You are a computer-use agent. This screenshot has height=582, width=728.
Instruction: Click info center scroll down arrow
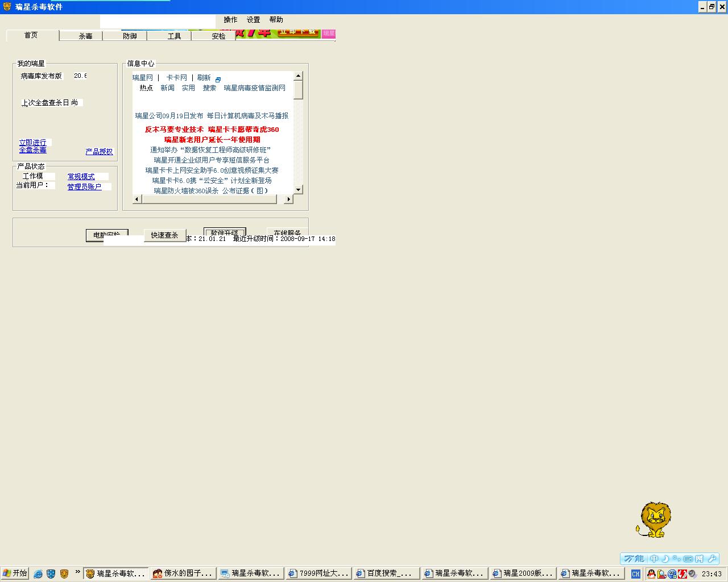pos(299,189)
